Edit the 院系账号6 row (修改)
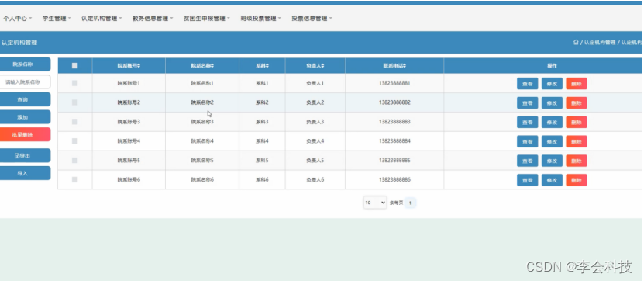This screenshot has height=281, width=644. pos(552,180)
